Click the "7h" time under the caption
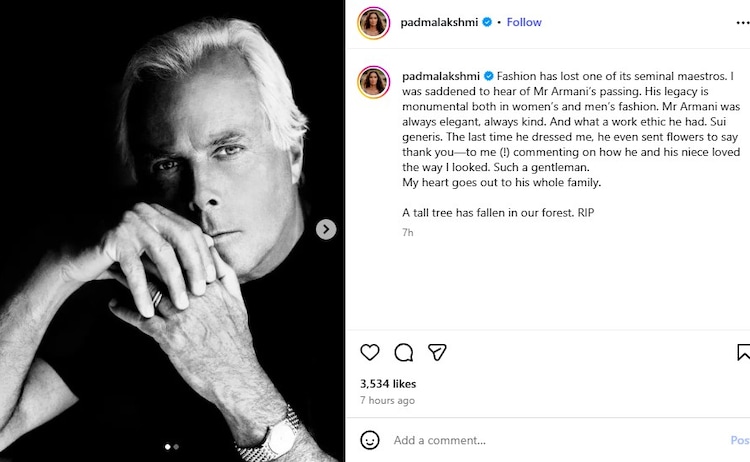 coord(407,232)
